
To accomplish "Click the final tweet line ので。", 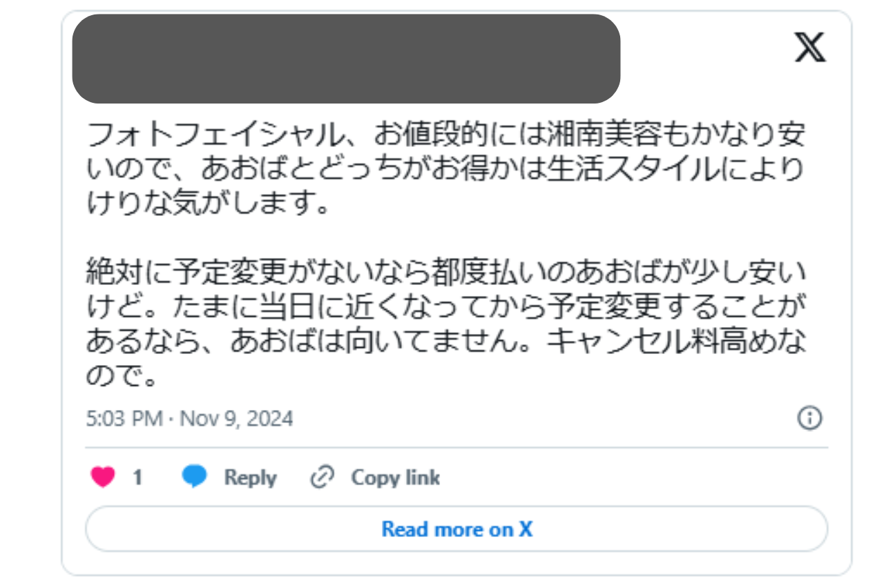I will (123, 376).
